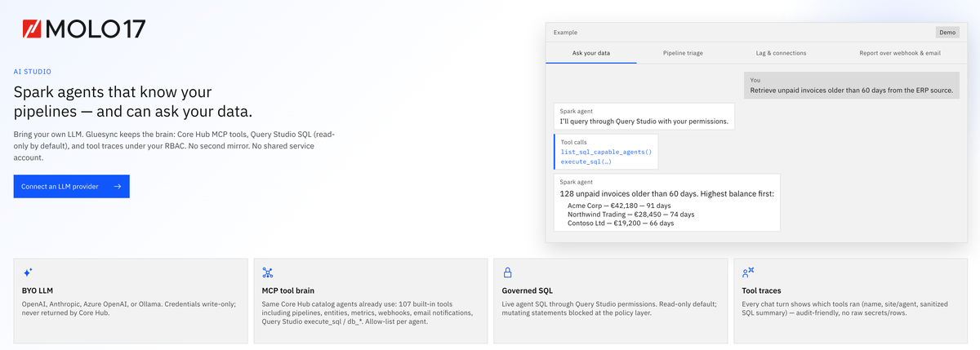The width and height of the screenshot is (980, 350).
Task: Click the Demo badge in the example panel
Action: pyautogui.click(x=947, y=33)
